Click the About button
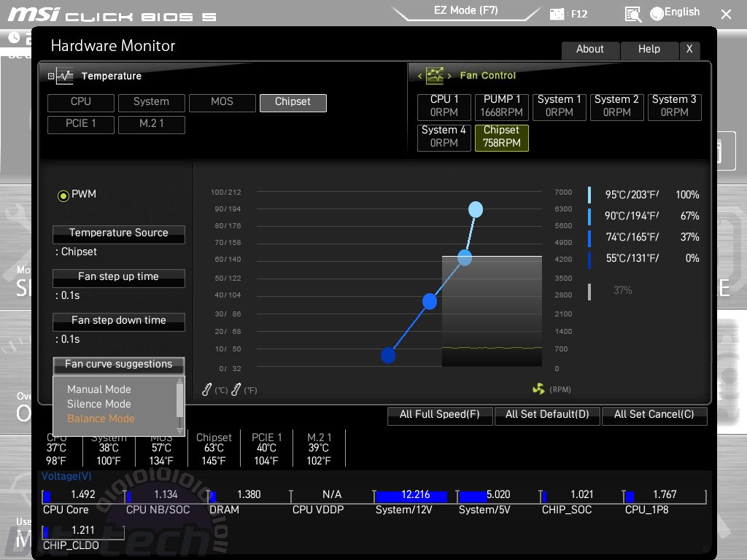Screen dimensions: 747x560 tap(590, 50)
